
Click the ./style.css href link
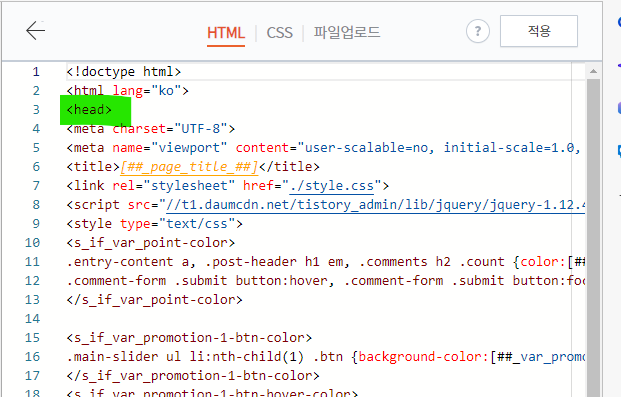point(331,186)
